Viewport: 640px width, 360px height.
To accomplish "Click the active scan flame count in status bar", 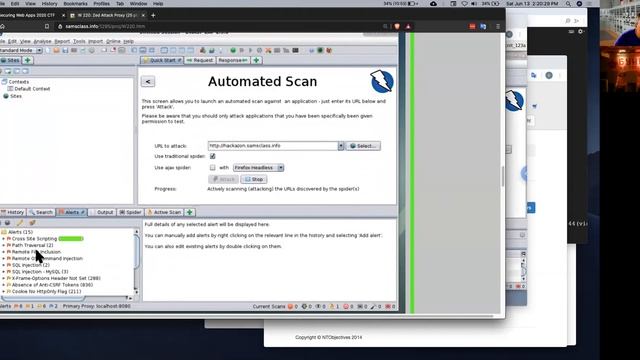I will click(x=334, y=307).
